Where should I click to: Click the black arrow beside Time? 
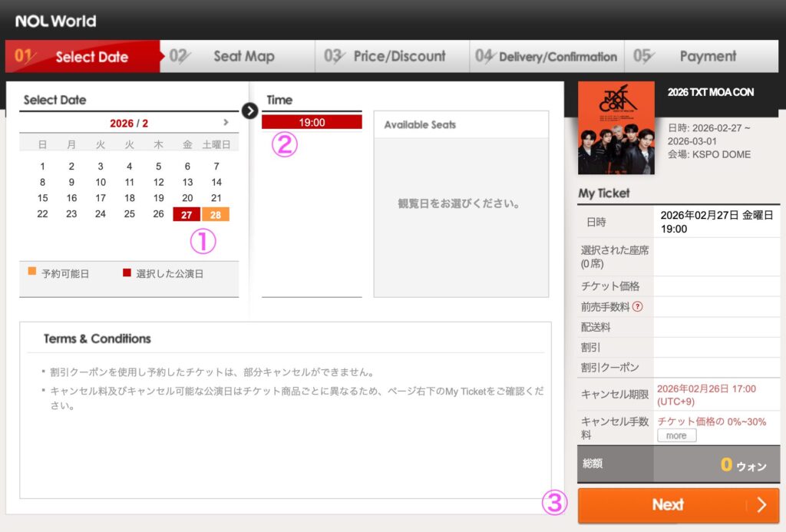[x=249, y=111]
